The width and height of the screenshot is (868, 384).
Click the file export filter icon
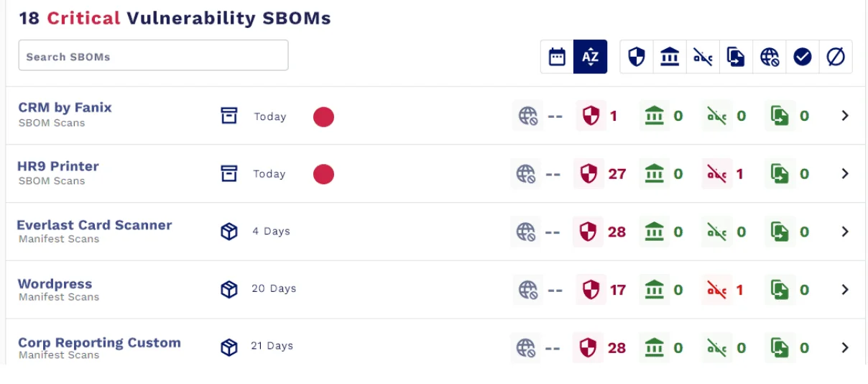pos(736,57)
